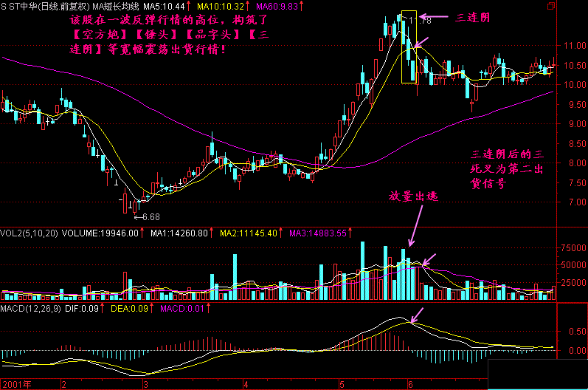The image size is (588, 390).
Task: Click the yellow rectangle highlighting three candles
Action: point(409,47)
